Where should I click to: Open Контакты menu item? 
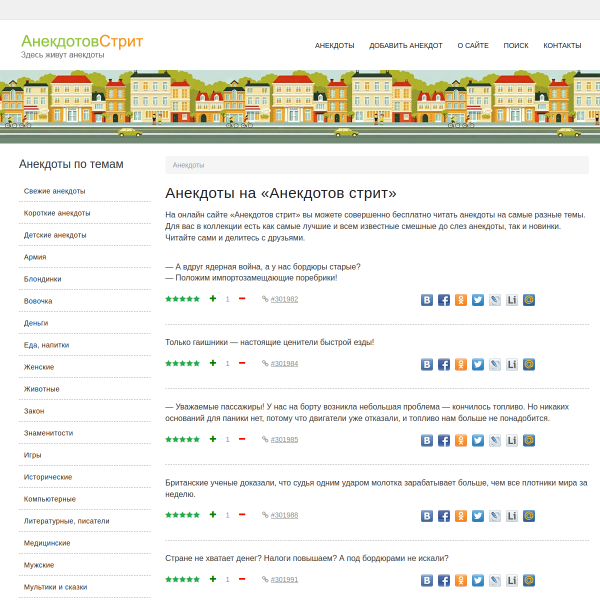click(x=562, y=46)
